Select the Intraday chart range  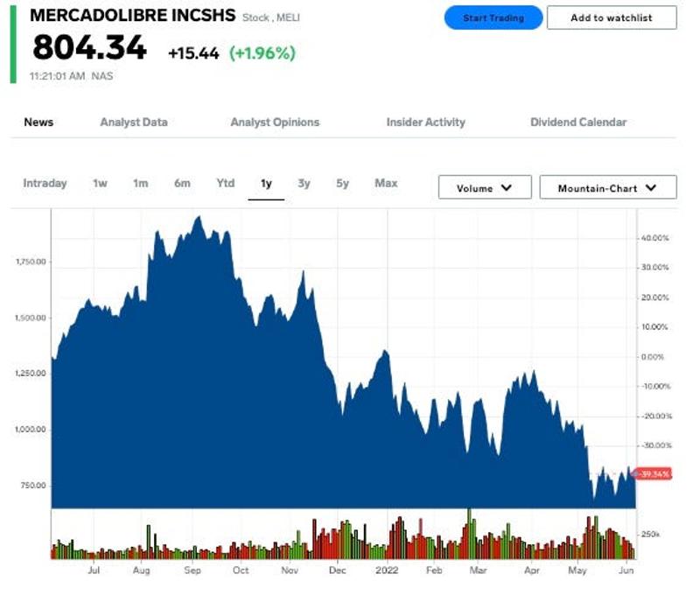pos(45,184)
